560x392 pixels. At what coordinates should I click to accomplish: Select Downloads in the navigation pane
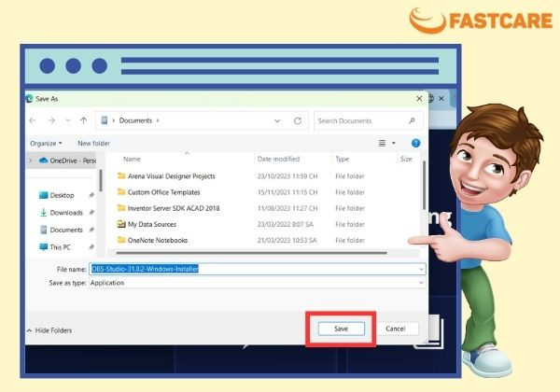pos(66,213)
